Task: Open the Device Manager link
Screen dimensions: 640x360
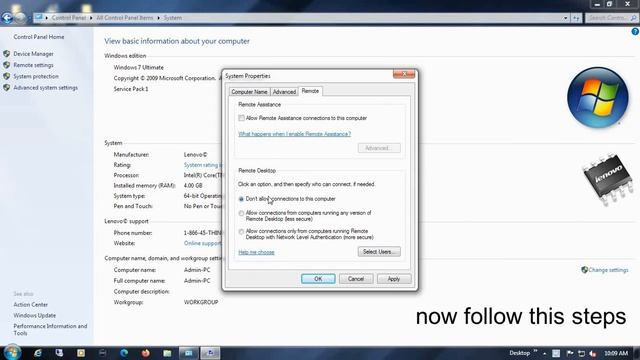Action: 33,53
